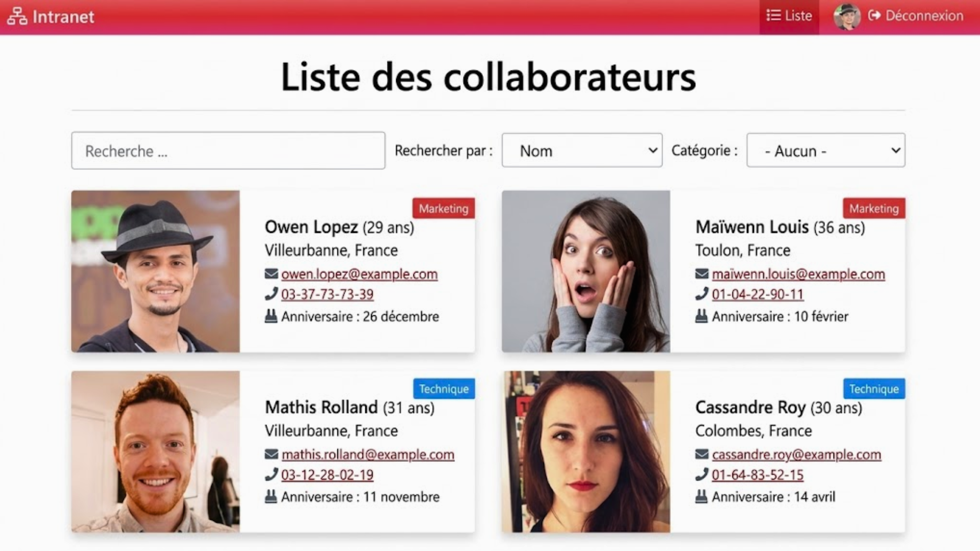Click the birthday cake icon for Maïwenn Louis
980x551 pixels.
point(702,316)
